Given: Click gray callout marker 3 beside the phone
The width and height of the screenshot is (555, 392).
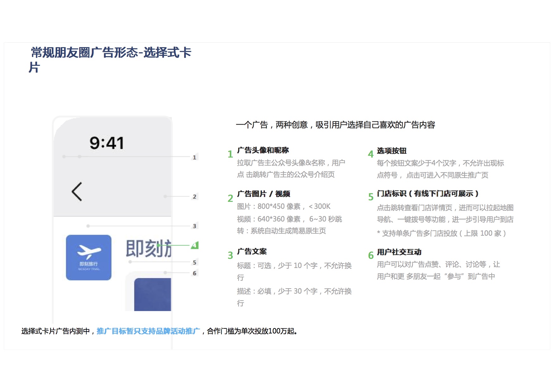Looking at the screenshot, I should [x=194, y=226].
